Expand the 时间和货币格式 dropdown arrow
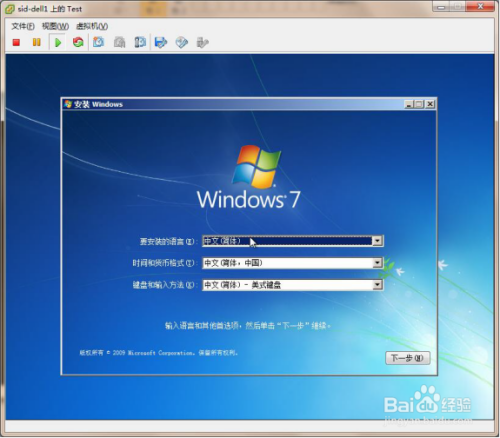The width and height of the screenshot is (500, 438). pos(377,263)
